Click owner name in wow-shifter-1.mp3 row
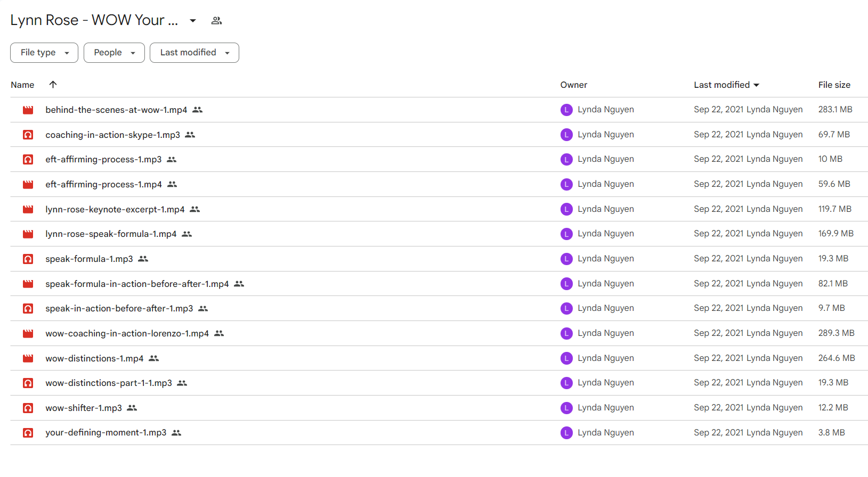868x477 pixels. click(606, 407)
